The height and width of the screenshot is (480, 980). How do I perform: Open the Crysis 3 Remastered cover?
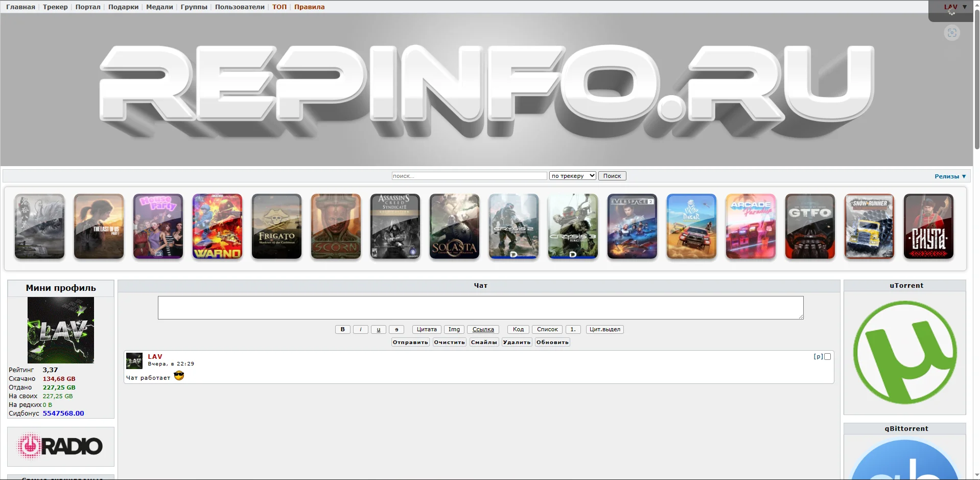[573, 226]
